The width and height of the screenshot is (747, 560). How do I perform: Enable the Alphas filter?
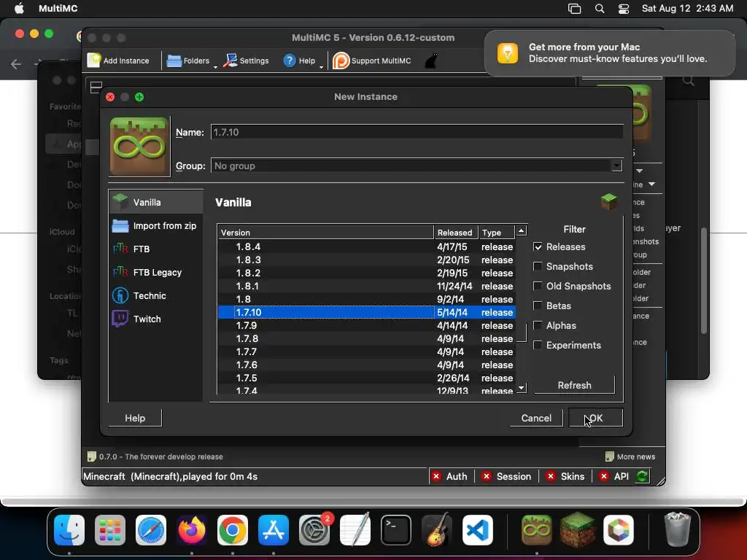coord(538,325)
